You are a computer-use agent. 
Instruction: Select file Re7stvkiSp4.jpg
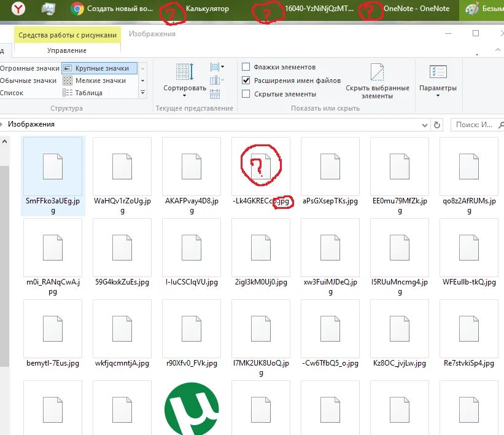(469, 334)
